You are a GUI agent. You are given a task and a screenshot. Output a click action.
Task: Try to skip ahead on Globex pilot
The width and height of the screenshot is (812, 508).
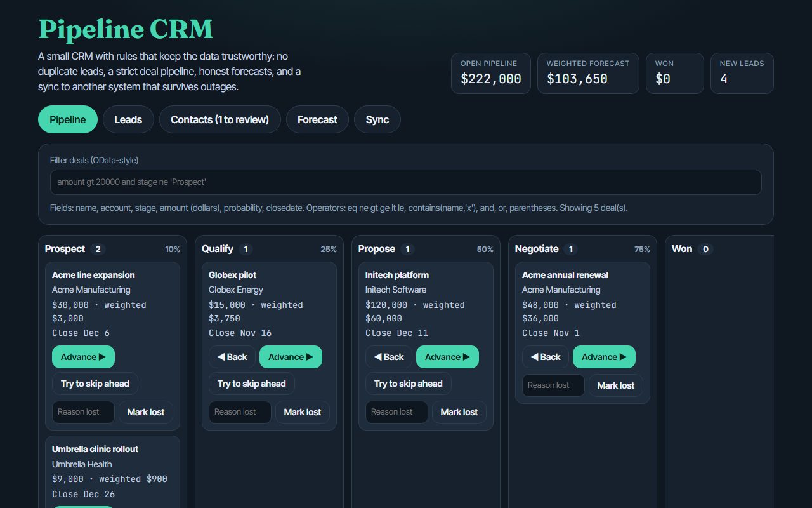(252, 384)
